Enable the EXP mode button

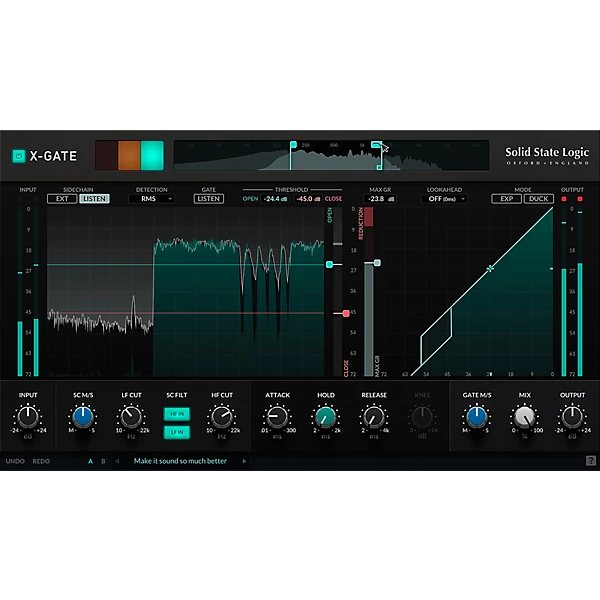[x=507, y=199]
